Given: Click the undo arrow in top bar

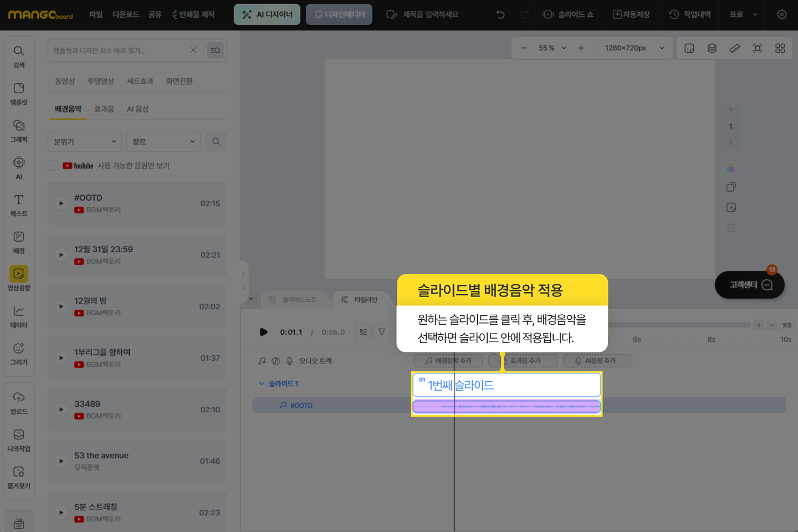Looking at the screenshot, I should pos(500,14).
